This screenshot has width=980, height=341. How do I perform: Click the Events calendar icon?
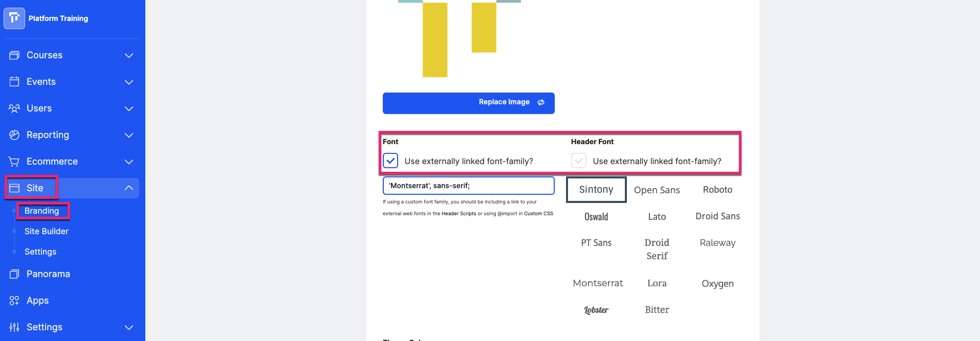14,82
